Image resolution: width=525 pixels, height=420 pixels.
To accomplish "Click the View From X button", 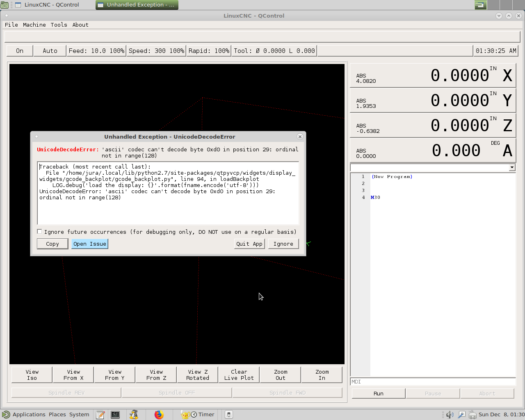I will click(73, 375).
